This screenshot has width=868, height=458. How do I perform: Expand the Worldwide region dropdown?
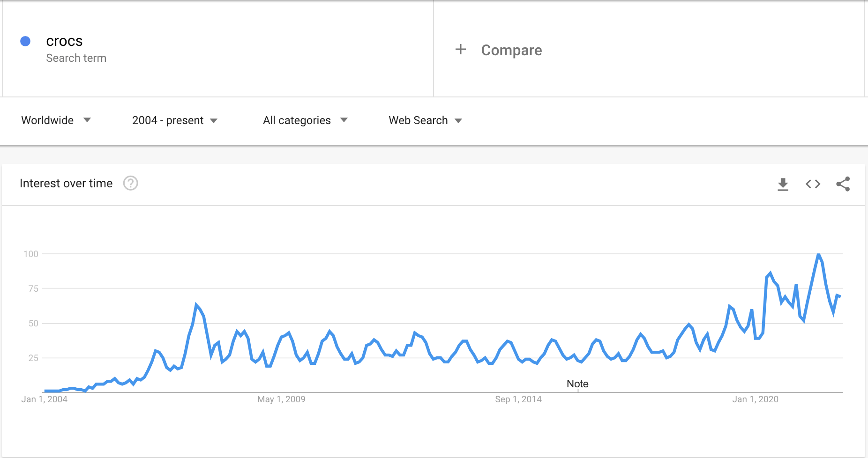[x=56, y=120]
